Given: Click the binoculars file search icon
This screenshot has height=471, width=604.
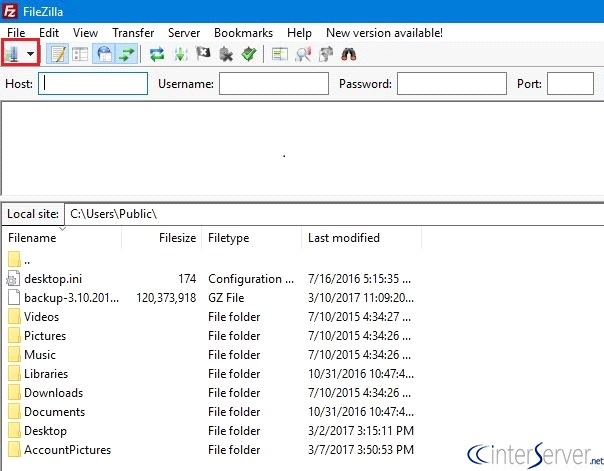Looking at the screenshot, I should tap(349, 54).
